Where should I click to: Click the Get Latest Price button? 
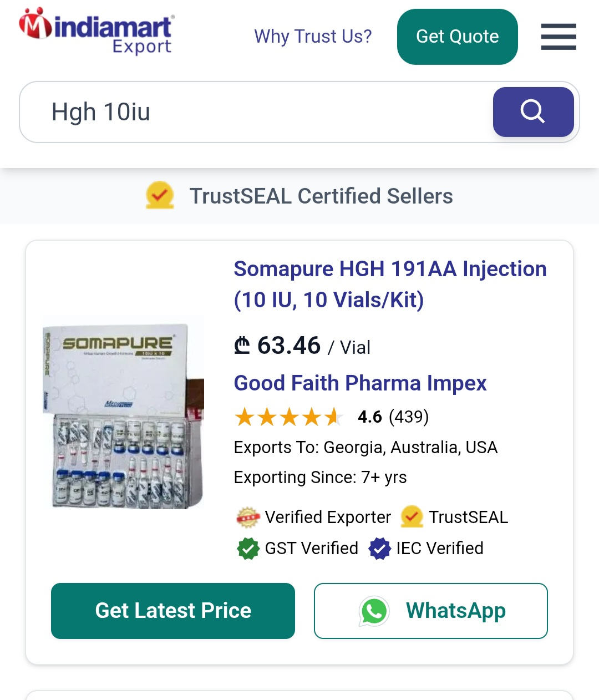pos(173,611)
